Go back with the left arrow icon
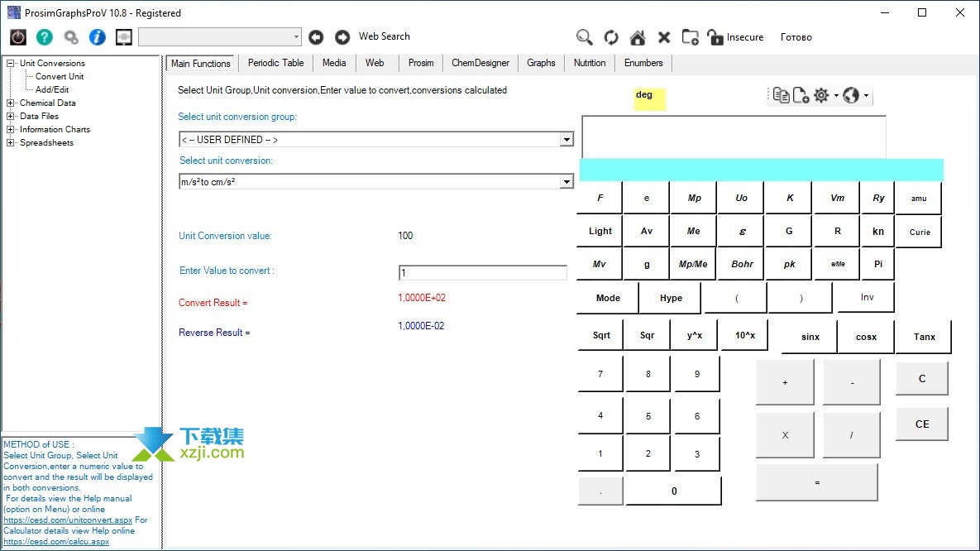 316,37
